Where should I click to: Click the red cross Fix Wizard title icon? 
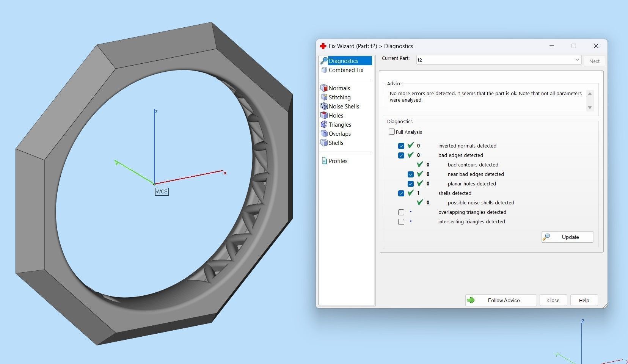[x=323, y=46]
